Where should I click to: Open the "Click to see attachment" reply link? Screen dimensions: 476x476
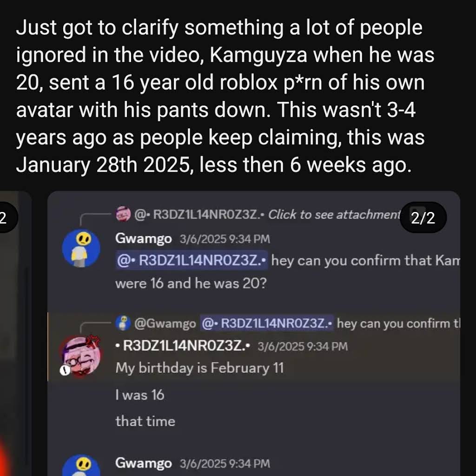click(334, 214)
